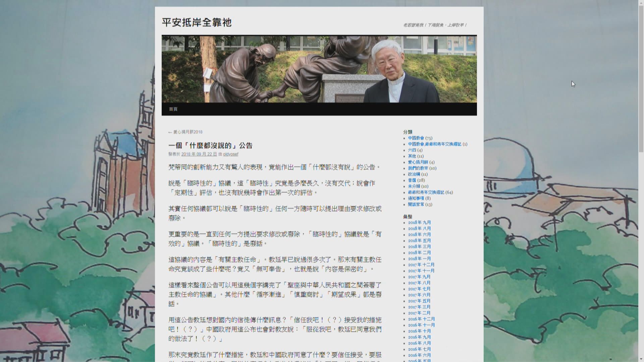Viewport: 644px width, 362px height.
Task: Open the post 一個「什麼都沒說的」公告
Action: pyautogui.click(x=211, y=145)
